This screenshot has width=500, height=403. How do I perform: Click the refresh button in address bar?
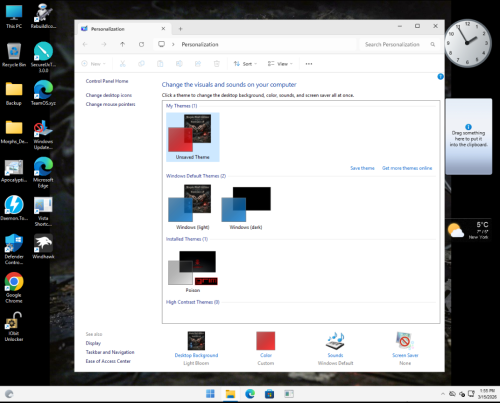[x=141, y=44]
